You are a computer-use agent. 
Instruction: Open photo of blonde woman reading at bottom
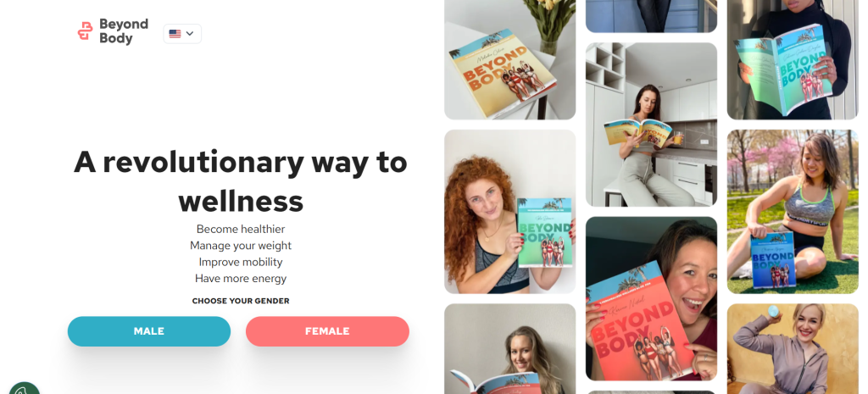coord(509,348)
